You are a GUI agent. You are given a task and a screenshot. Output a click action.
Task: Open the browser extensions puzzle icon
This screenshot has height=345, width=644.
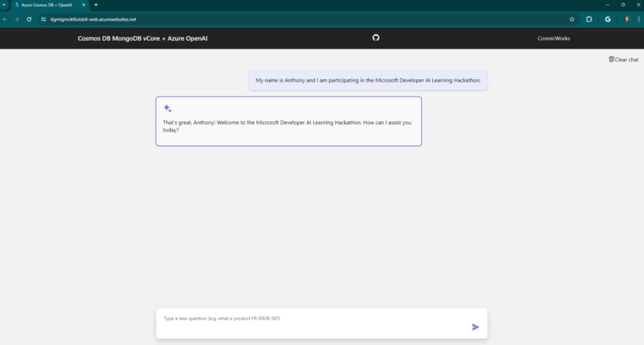point(589,19)
